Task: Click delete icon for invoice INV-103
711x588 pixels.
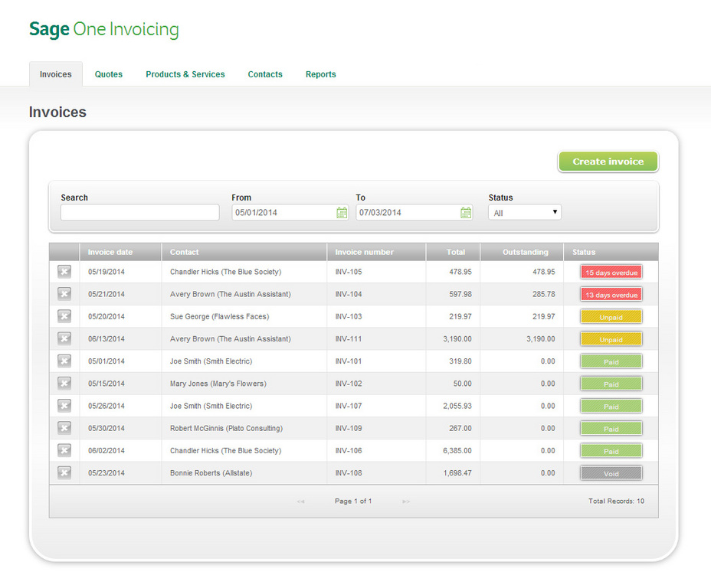Action: tap(64, 315)
